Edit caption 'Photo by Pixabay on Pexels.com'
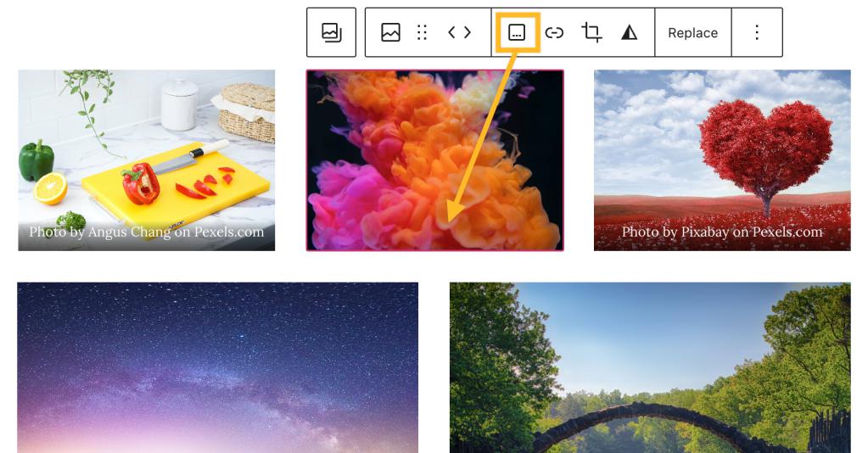Screen dimensions: 868x453 722,232
